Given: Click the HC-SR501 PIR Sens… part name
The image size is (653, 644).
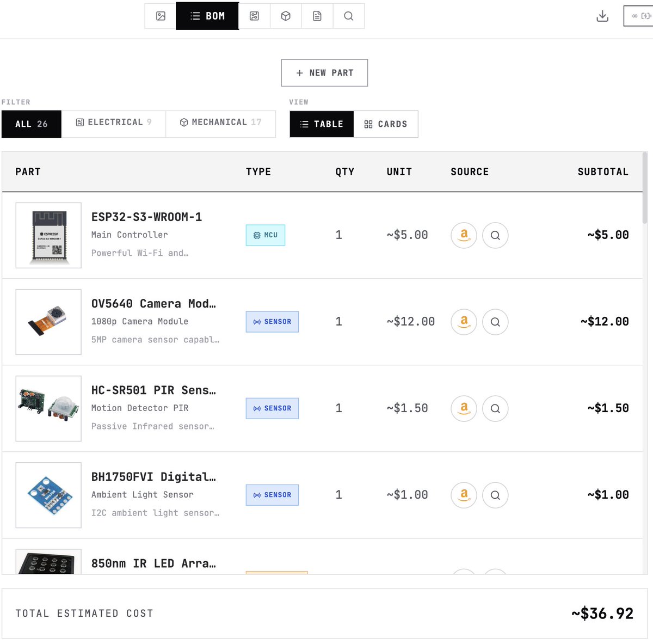Looking at the screenshot, I should 153,390.
